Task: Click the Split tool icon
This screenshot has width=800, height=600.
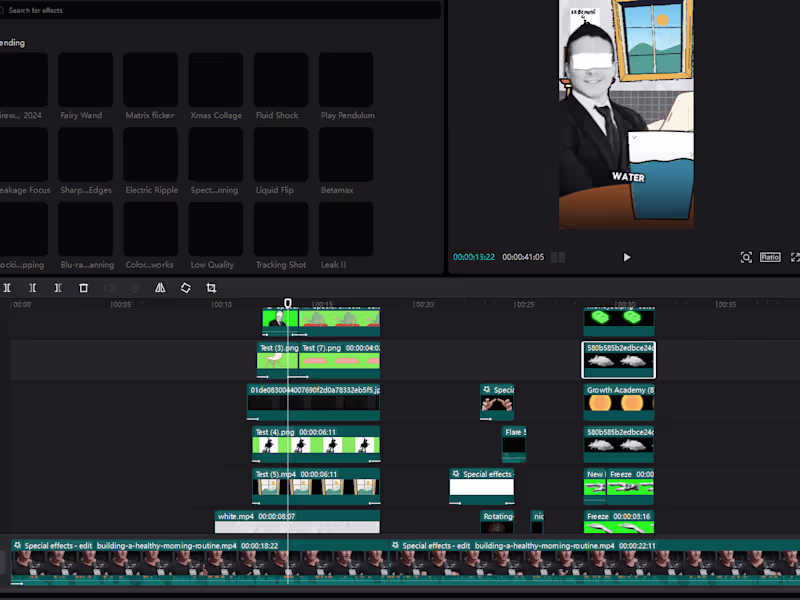Action: pyautogui.click(x=7, y=288)
